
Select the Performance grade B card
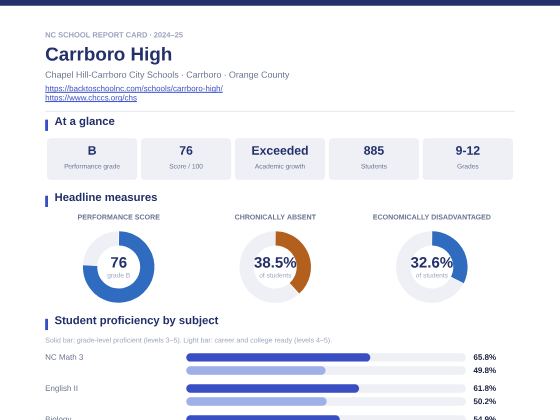(92, 159)
